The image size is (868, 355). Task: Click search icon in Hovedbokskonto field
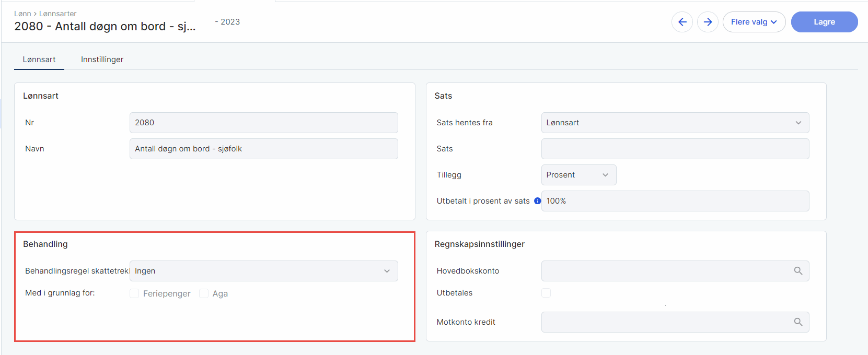(798, 270)
